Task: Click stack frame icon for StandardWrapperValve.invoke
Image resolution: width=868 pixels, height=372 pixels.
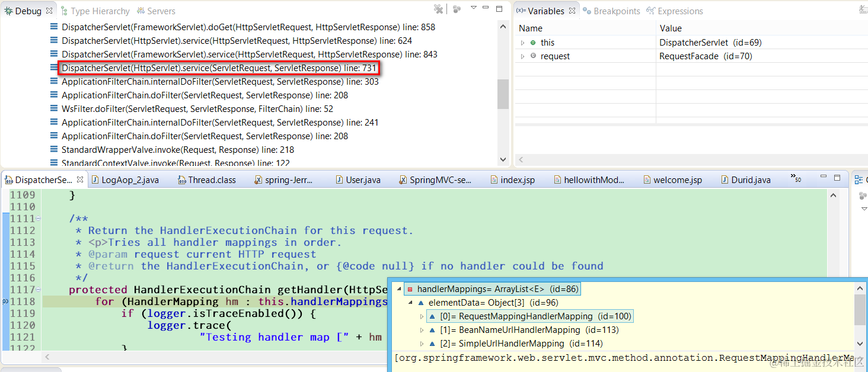Action: (x=54, y=150)
